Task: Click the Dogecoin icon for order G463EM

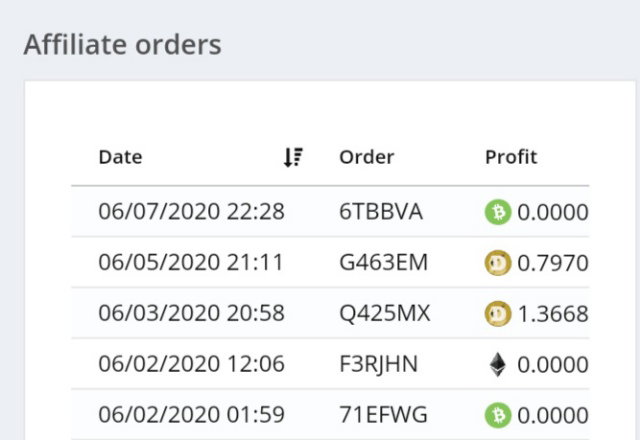Action: pos(498,262)
